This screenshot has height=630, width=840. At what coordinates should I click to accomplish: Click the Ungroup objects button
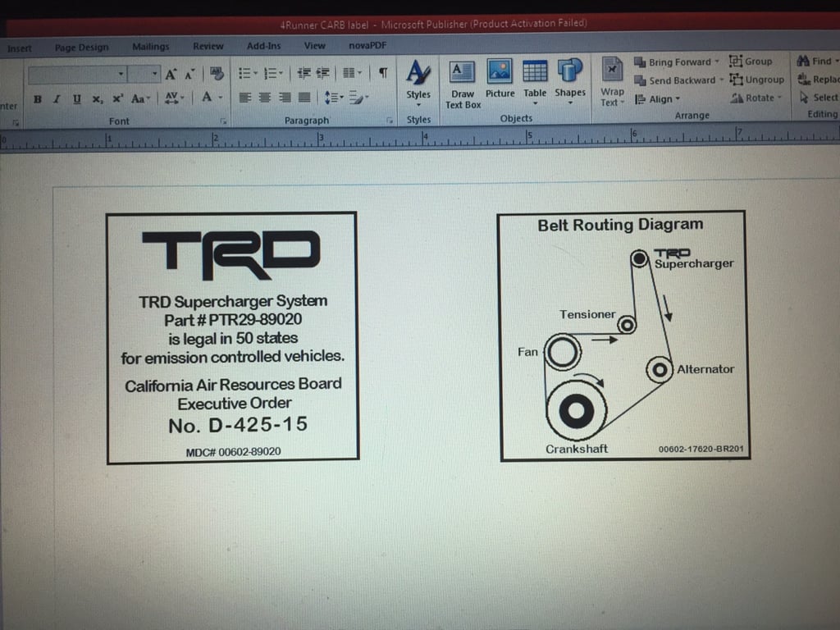[x=757, y=80]
